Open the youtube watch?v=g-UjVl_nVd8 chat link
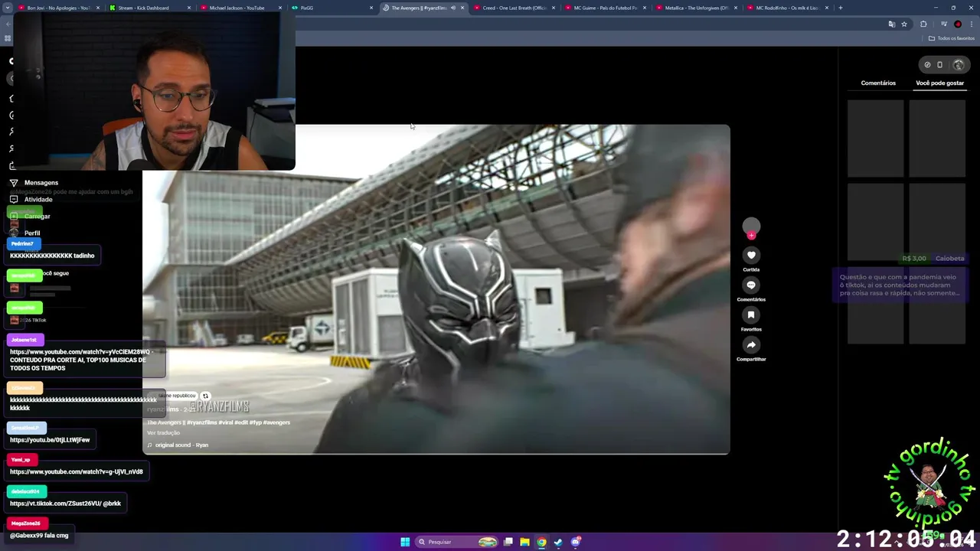The image size is (980, 551). [x=77, y=472]
